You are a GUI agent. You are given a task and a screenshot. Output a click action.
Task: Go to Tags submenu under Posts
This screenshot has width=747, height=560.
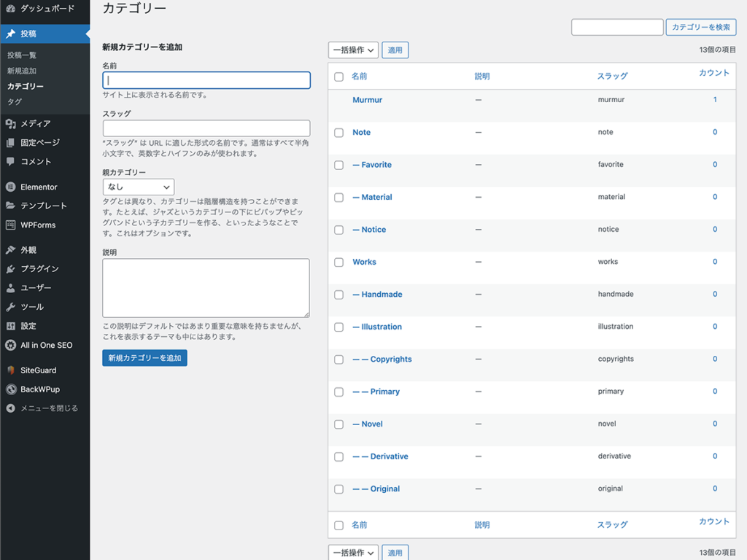15,102
